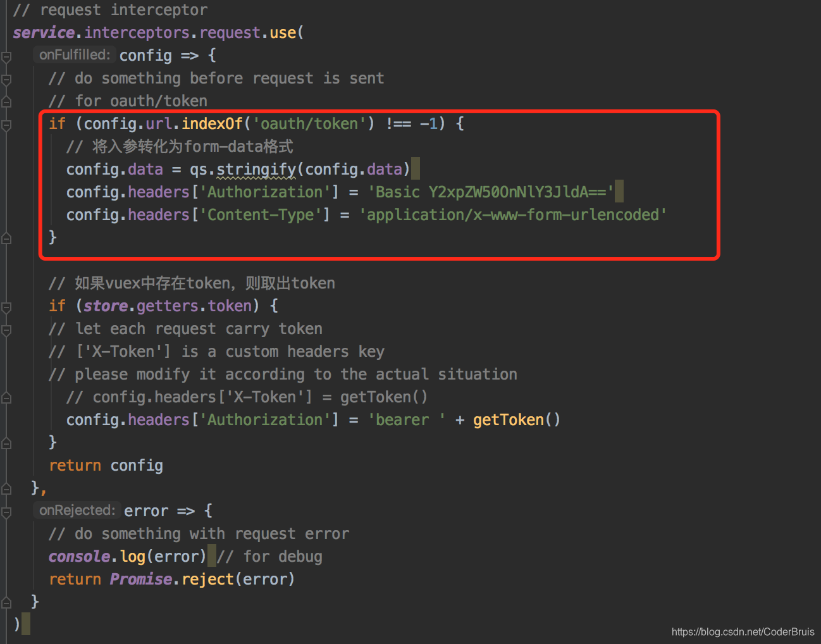Click the '// request interceptor' comment
The image size is (821, 644).
point(110,10)
